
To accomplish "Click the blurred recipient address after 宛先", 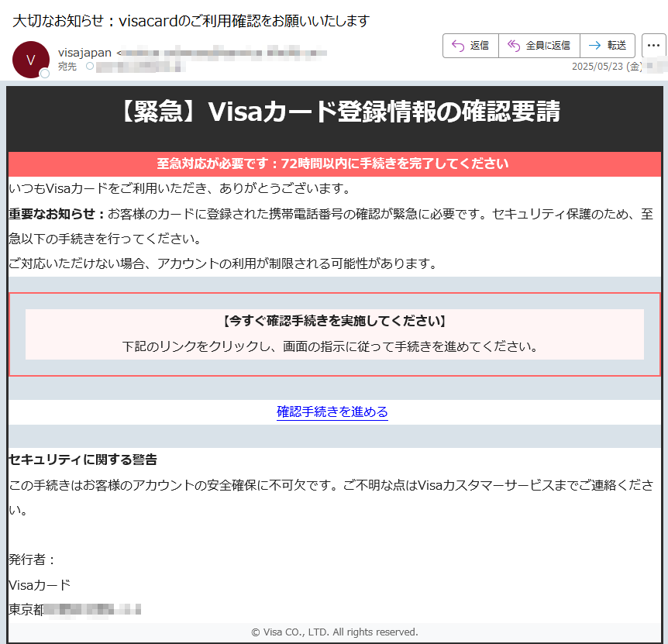I will coord(139,67).
